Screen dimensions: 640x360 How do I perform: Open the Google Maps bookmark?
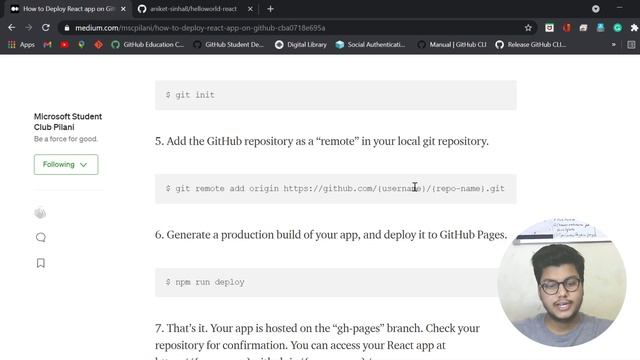pyautogui.click(x=81, y=44)
